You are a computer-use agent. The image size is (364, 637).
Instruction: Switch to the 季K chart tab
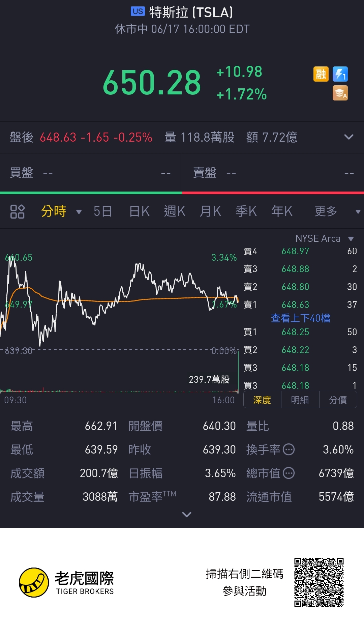click(246, 211)
